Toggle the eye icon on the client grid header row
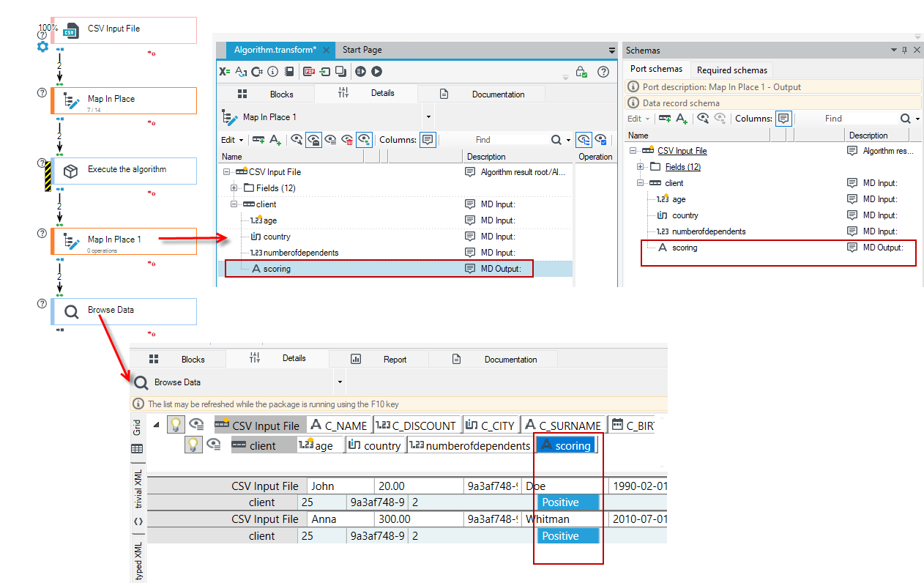This screenshot has height=583, width=924. [x=213, y=445]
